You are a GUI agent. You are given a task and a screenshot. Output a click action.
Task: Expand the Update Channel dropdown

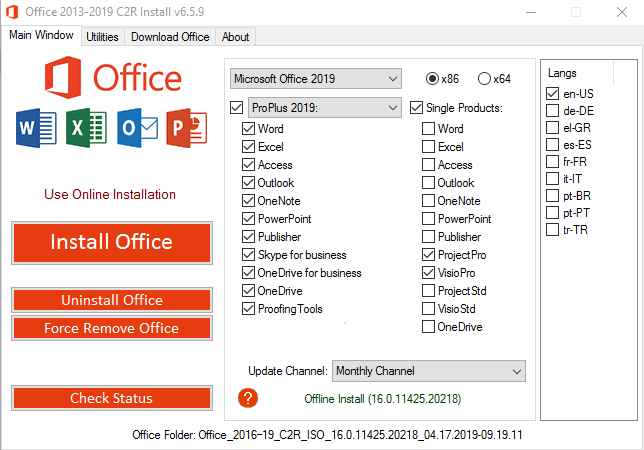[x=429, y=371]
